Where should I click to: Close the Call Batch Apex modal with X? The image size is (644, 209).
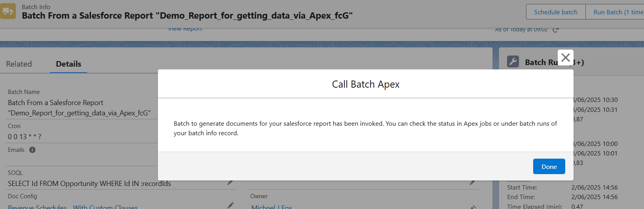coord(566,58)
